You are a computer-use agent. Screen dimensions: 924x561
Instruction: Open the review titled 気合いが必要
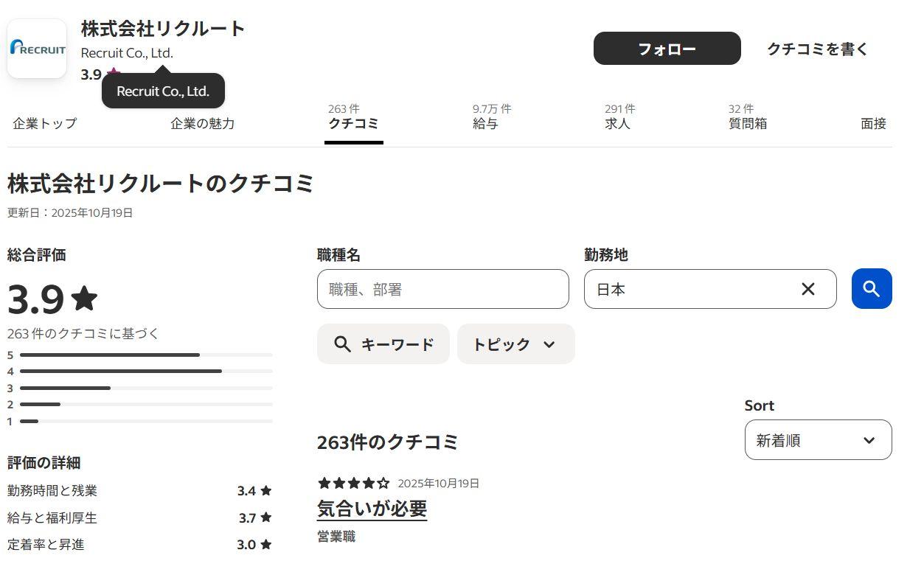[372, 509]
